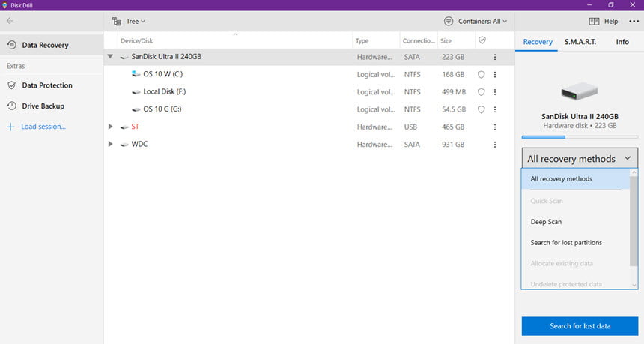Select the WDC disk name
This screenshot has height=344, width=644.
(139, 144)
